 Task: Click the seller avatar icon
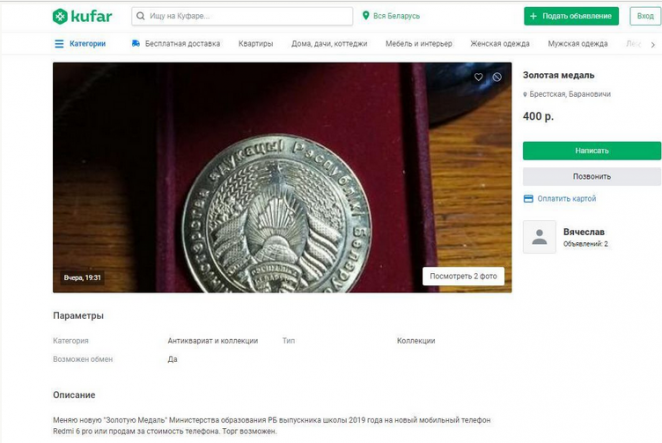pyautogui.click(x=540, y=237)
